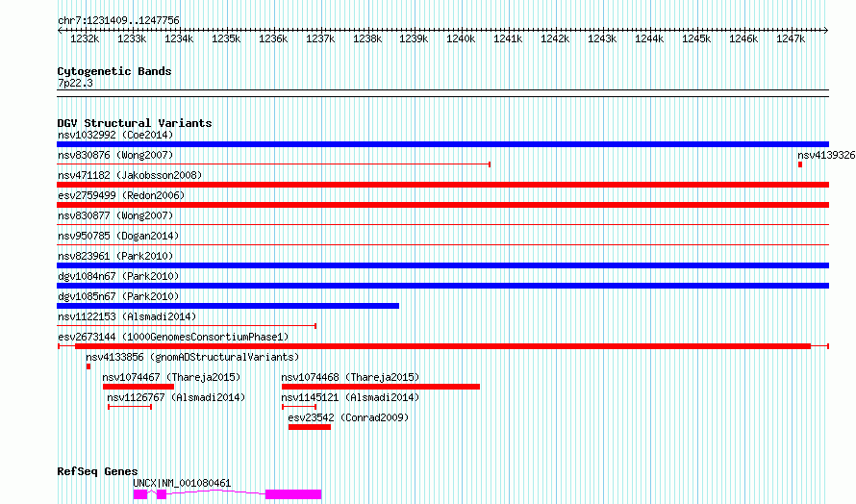Screen dimensions: 856x504
Task: Open the esv2759499 (Redon2006) label
Action: click(x=121, y=195)
